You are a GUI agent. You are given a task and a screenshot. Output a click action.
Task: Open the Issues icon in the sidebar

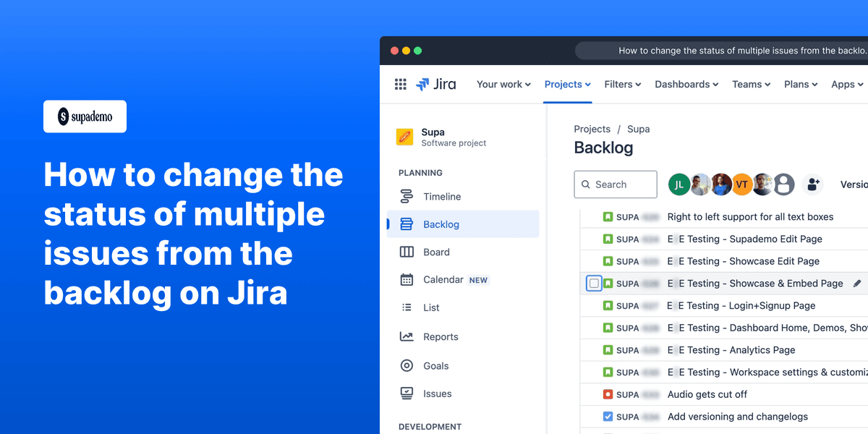pyautogui.click(x=408, y=393)
